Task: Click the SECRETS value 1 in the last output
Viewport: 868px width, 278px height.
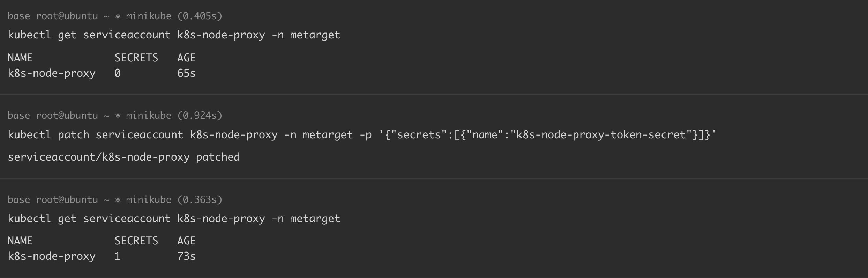Action: point(118,256)
